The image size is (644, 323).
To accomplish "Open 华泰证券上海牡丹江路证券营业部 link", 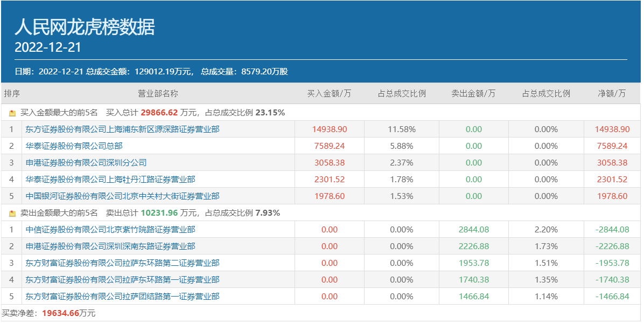I will coord(110,180).
